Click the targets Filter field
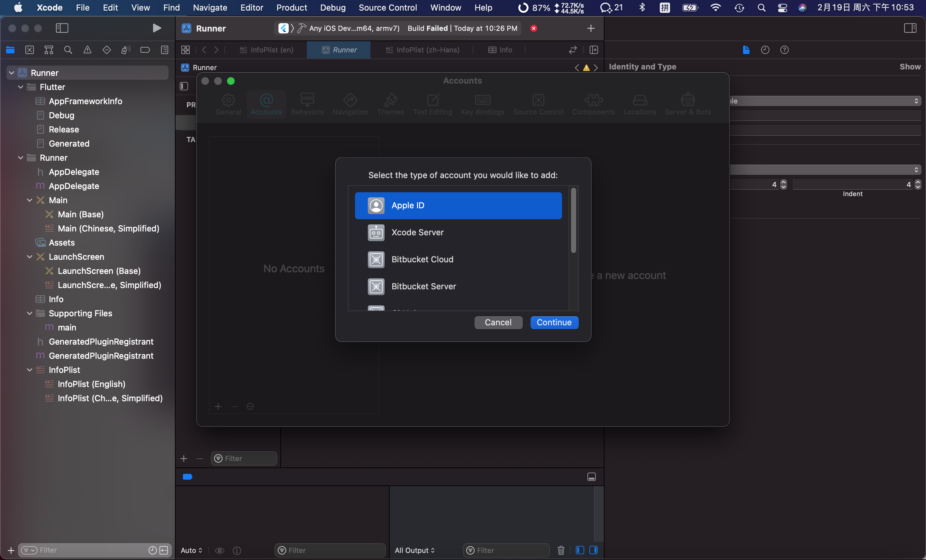 pos(243,458)
